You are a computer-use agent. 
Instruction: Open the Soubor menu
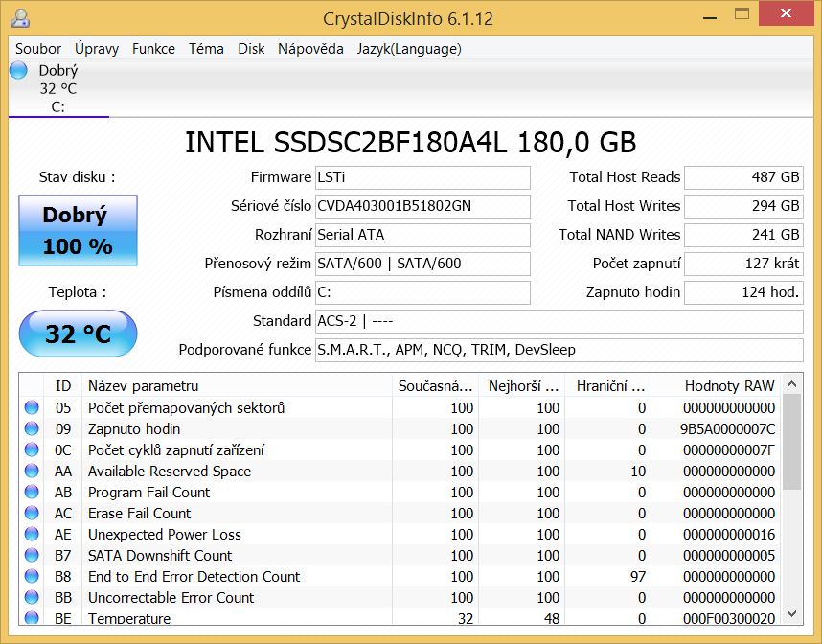click(38, 49)
